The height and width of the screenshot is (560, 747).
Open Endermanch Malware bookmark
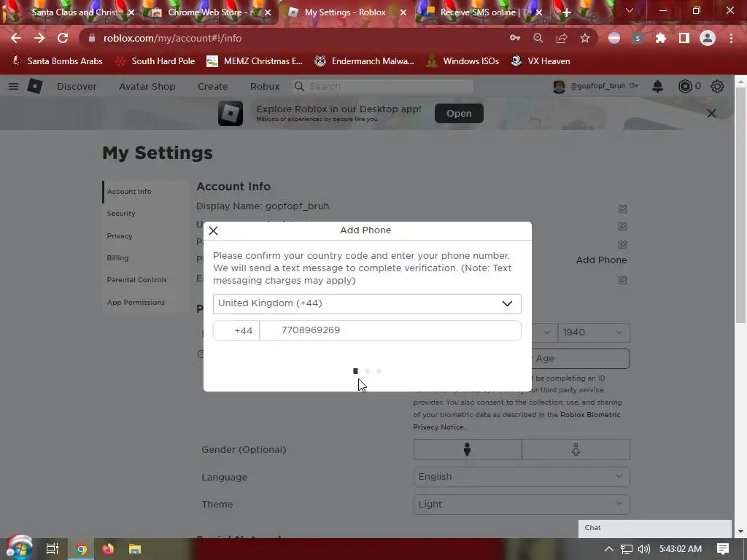[365, 61]
